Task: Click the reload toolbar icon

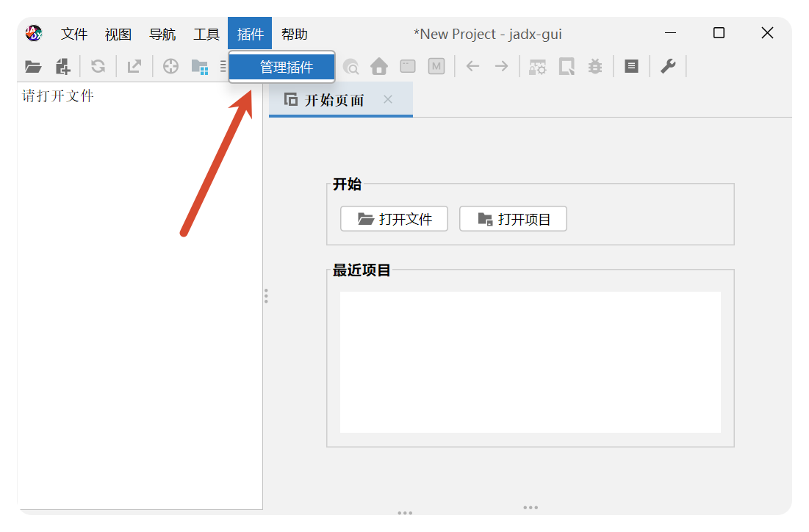Action: tap(98, 67)
